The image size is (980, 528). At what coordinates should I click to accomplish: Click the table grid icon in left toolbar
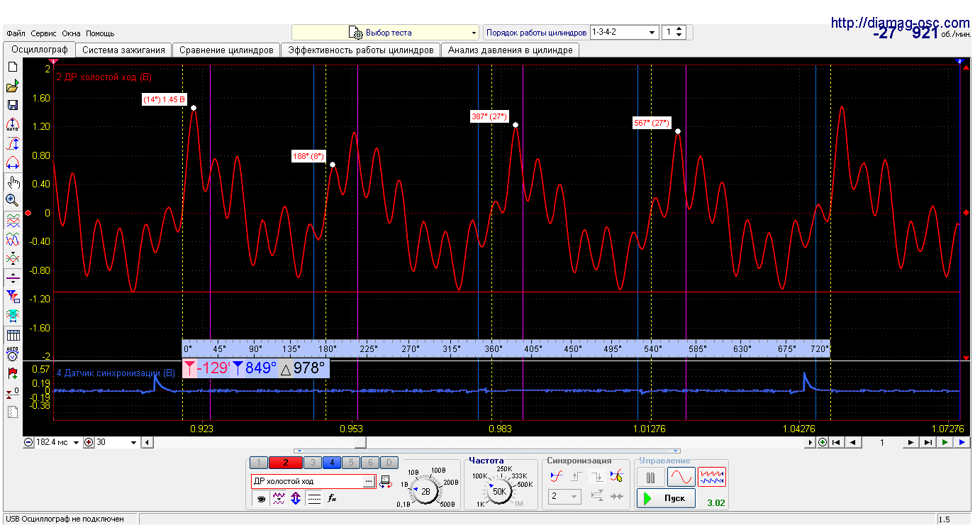[x=13, y=334]
